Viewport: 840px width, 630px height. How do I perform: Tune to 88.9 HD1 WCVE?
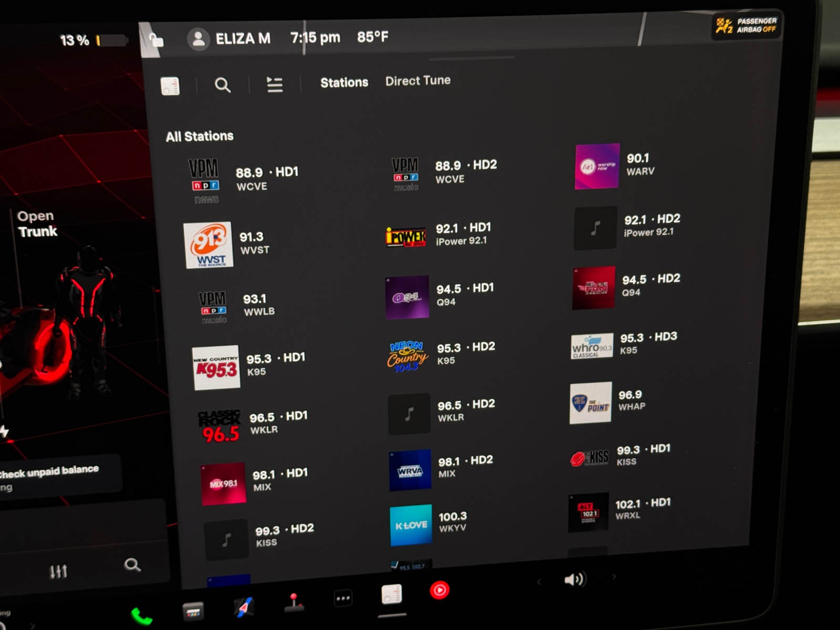pyautogui.click(x=243, y=180)
